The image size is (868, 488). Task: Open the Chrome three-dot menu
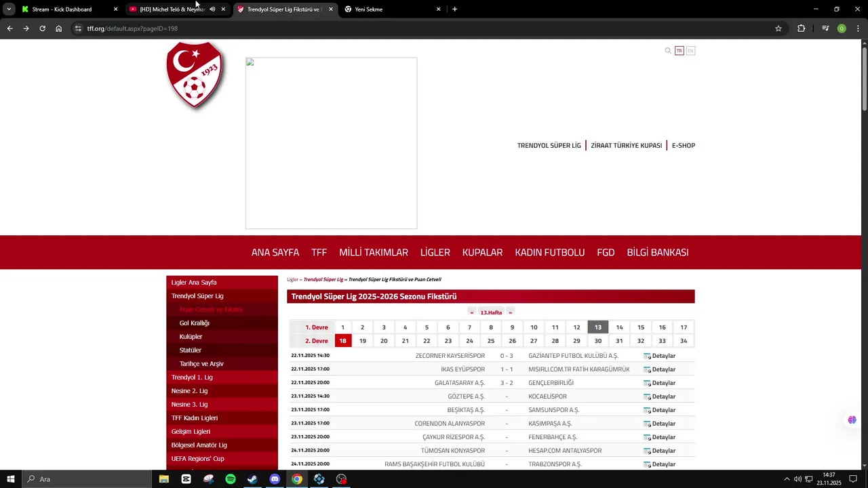[857, 28]
